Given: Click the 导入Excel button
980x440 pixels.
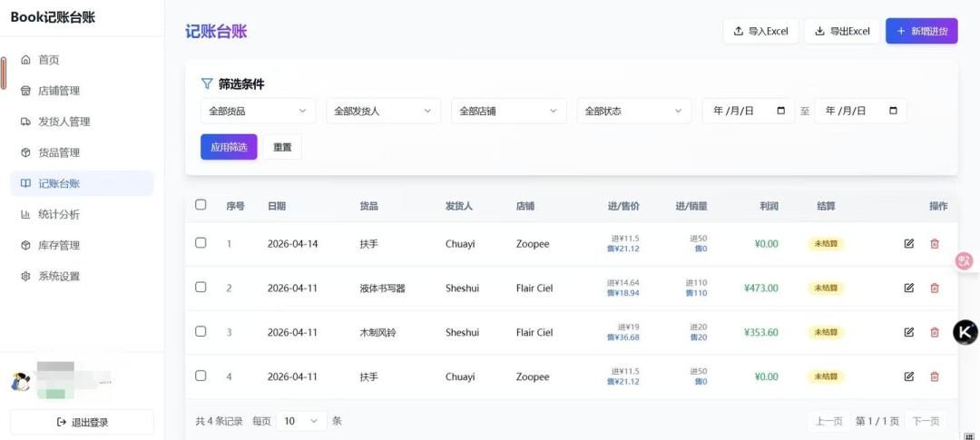Looking at the screenshot, I should coord(760,31).
